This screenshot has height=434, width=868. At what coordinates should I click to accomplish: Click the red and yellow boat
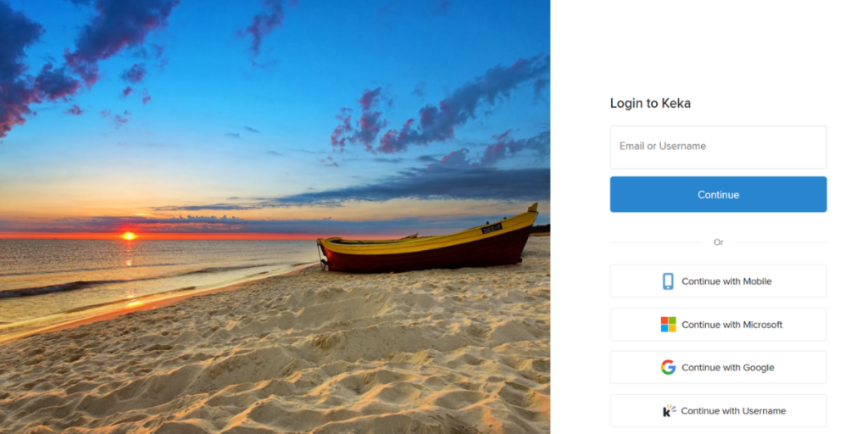pos(427,243)
